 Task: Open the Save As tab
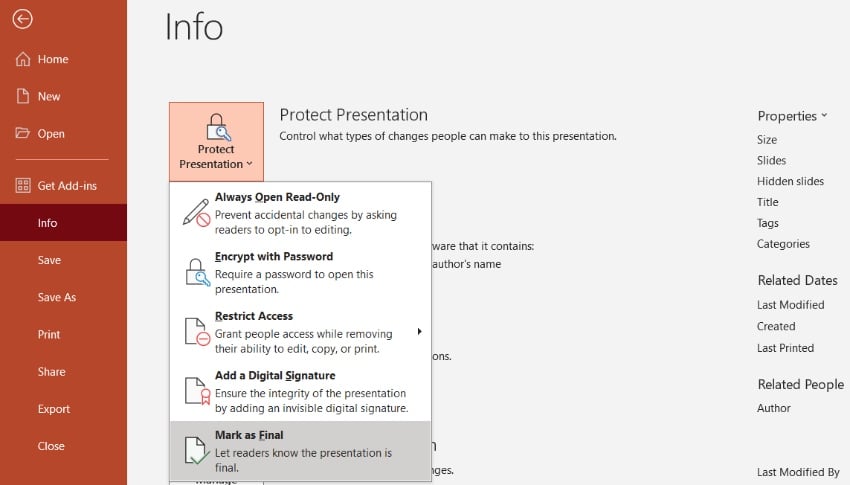(56, 297)
